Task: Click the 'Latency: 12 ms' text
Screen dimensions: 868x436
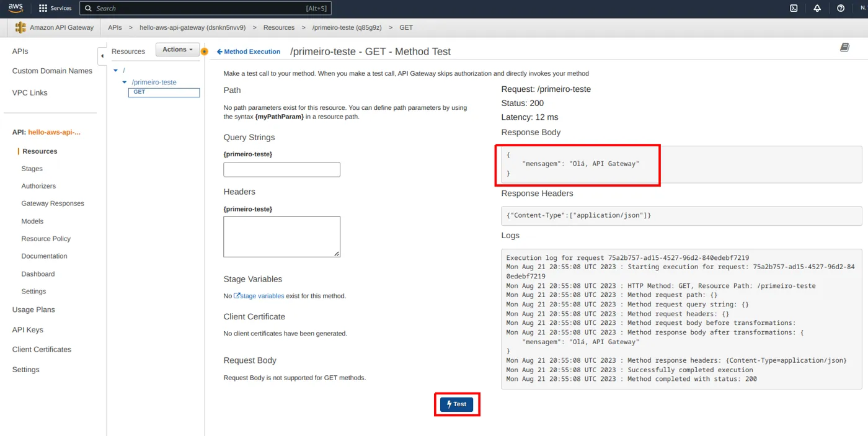Action: [529, 117]
